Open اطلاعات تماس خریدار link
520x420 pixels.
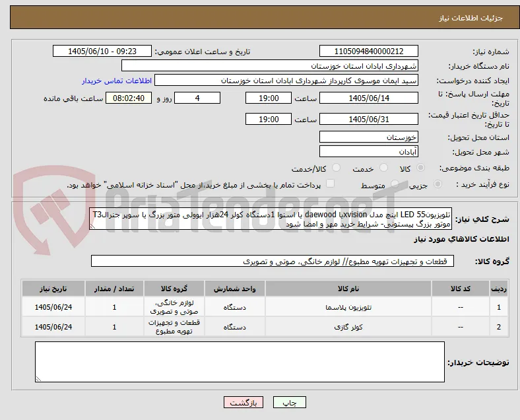(x=117, y=81)
